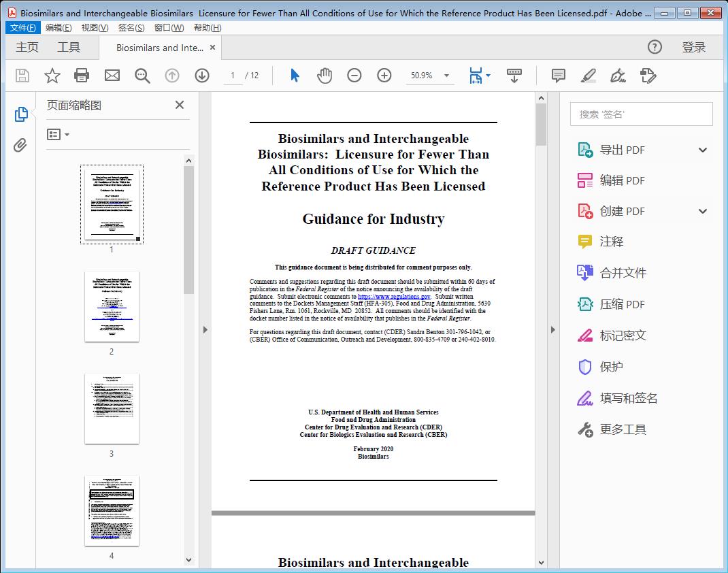Open the comment speech bubble tool
The height and width of the screenshot is (573, 728).
pos(558,76)
